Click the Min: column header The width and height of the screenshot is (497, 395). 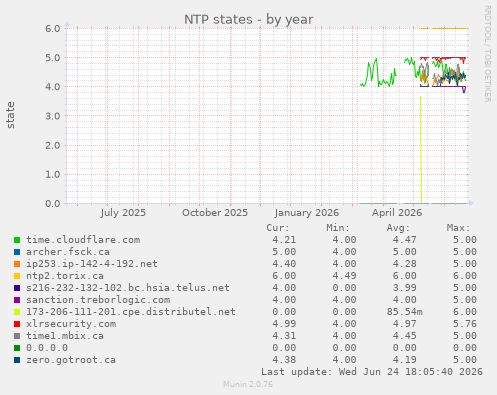(x=338, y=228)
